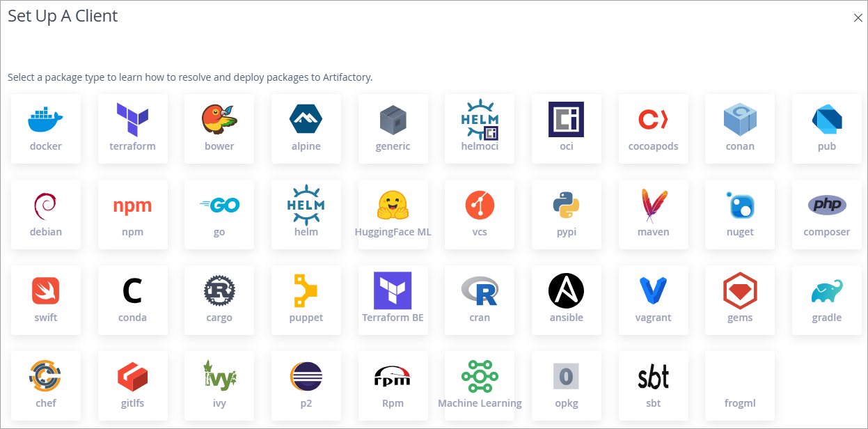Image resolution: width=868 pixels, height=429 pixels.
Task: Select the Maven package type
Action: point(653,214)
